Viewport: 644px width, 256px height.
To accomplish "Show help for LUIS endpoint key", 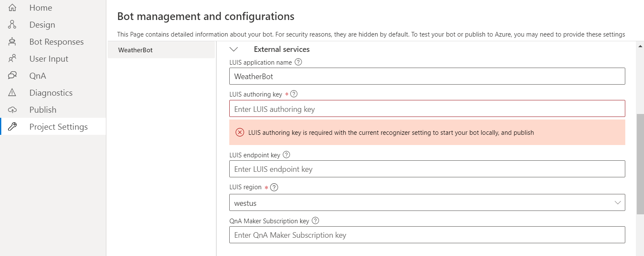I will (x=286, y=155).
